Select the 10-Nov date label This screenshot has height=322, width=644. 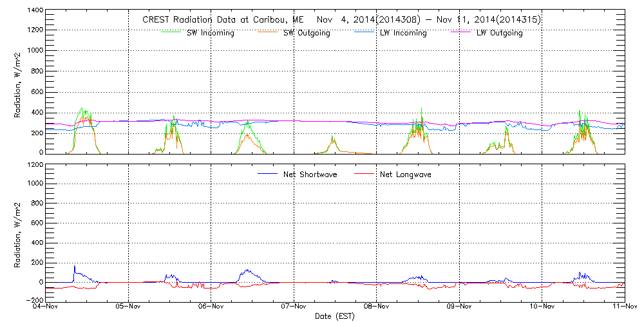pos(542,307)
